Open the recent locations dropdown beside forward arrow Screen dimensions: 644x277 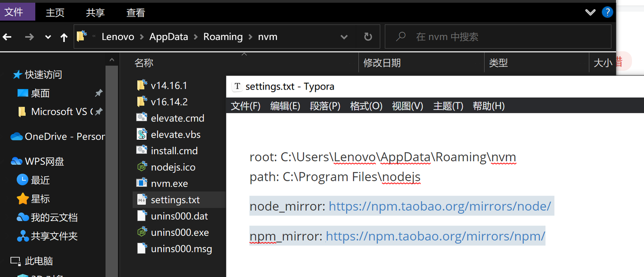tap(47, 37)
